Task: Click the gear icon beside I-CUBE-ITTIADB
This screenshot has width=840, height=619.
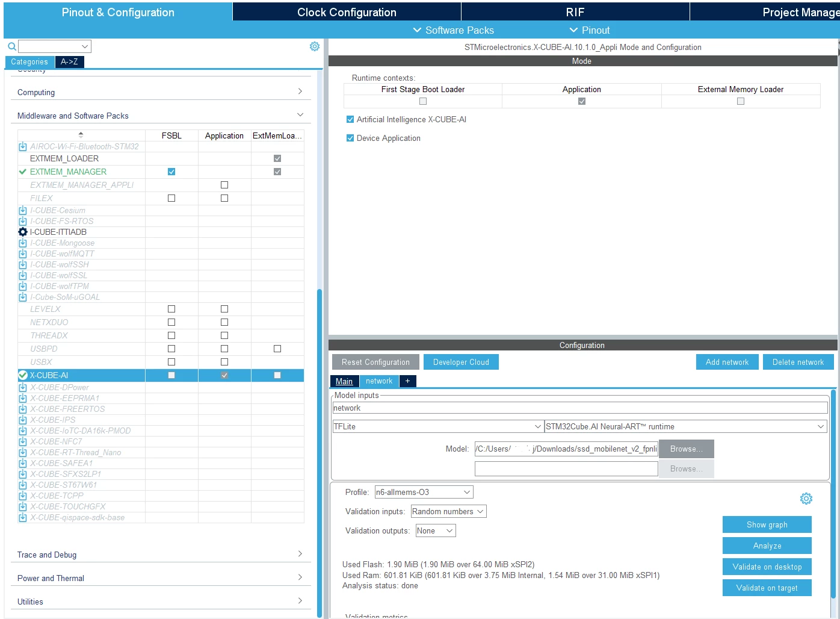Action: 23,232
